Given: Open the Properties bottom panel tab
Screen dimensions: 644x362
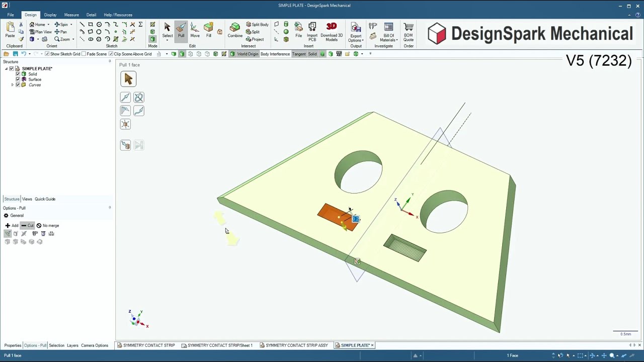Looking at the screenshot, I should pos(13,345).
